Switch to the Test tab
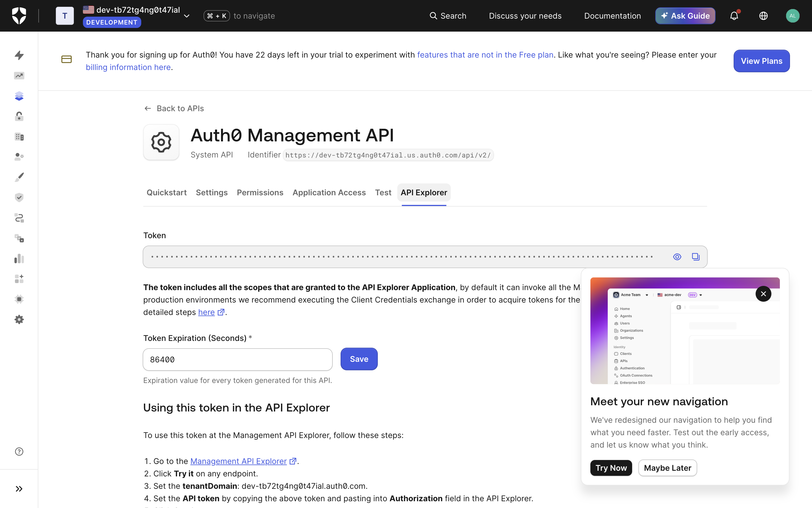Viewport: 812px width, 508px height. coord(383,192)
